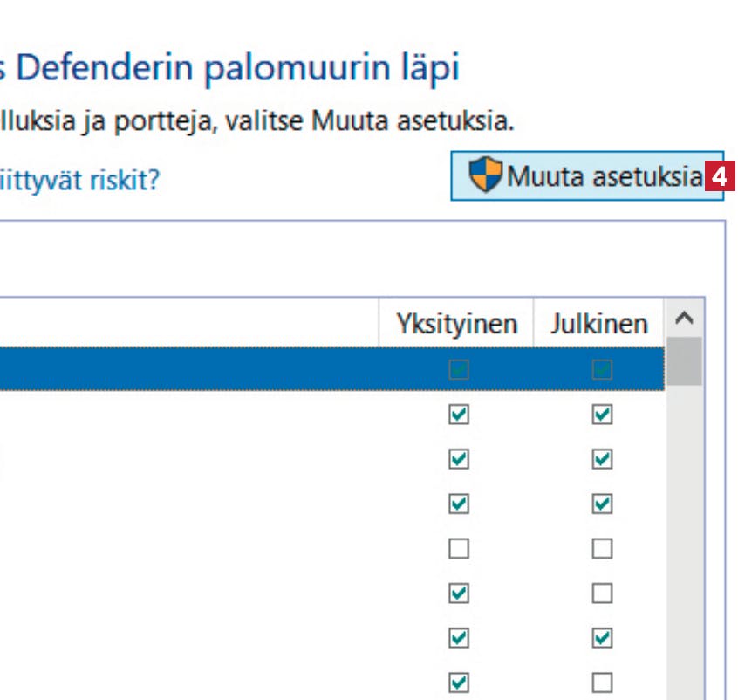This screenshot has height=700, width=738.
Task: Uncheck Yksityinen checkbox in the last visible row
Action: 459,683
